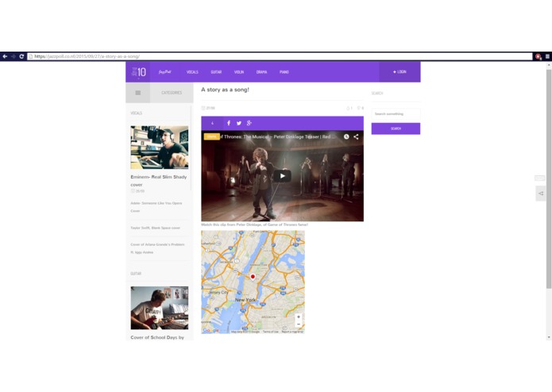Click the Top 10 site logo
Viewport: 552px width, 392px height.
click(138, 72)
